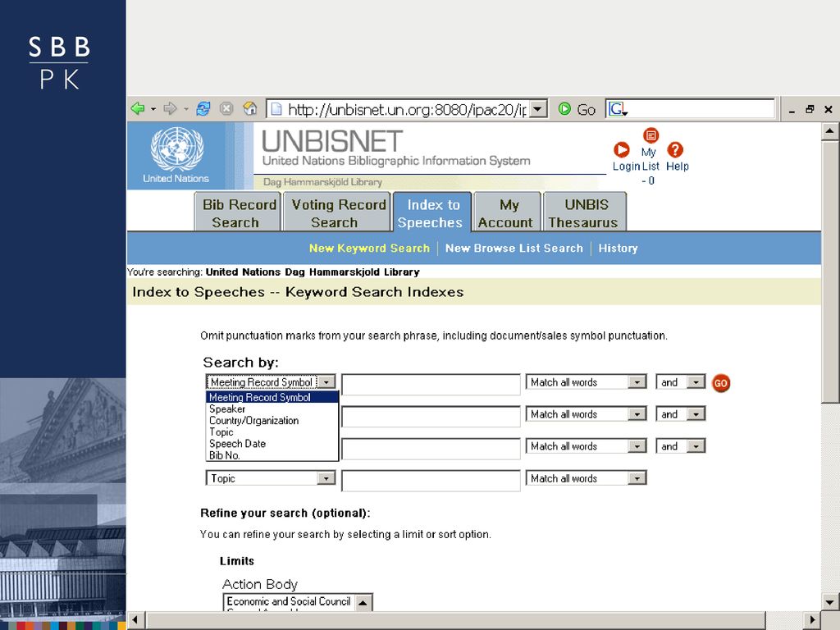Choose Bib No. in the dropdown list

click(272, 455)
